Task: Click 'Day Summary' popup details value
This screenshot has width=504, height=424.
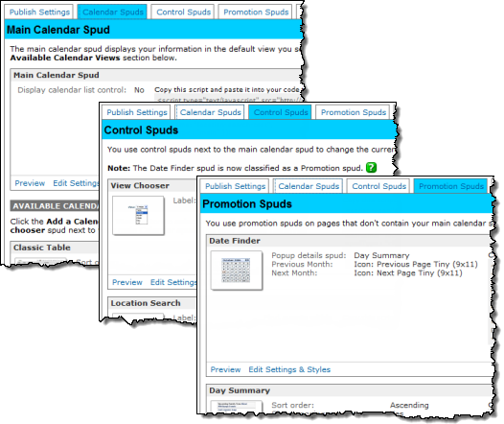Action: click(381, 255)
